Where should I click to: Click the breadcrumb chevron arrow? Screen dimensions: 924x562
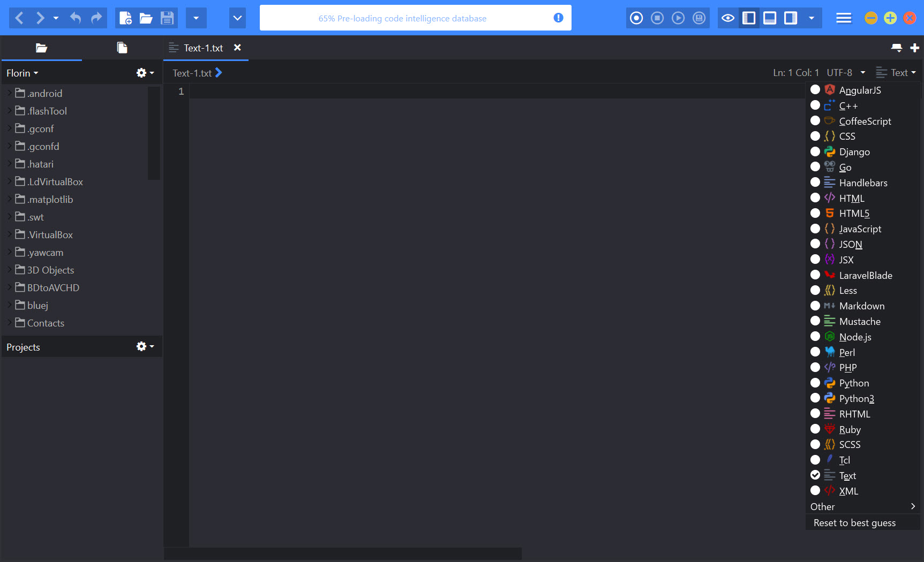(x=219, y=73)
